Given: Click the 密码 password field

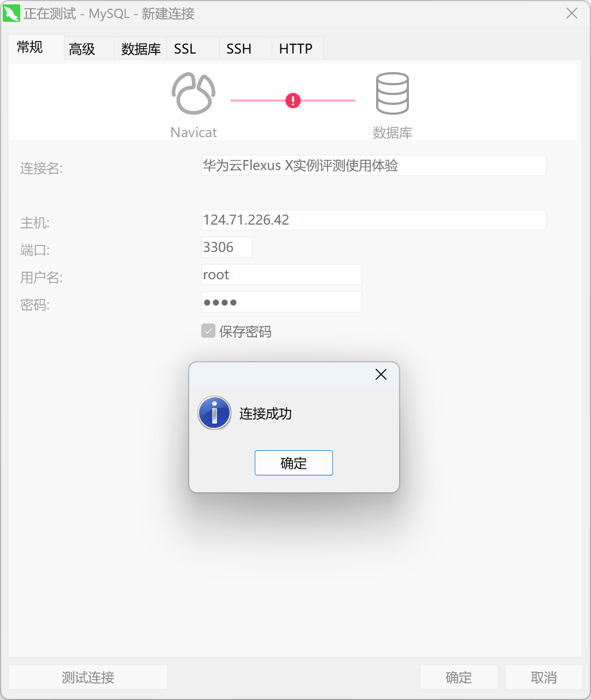Looking at the screenshot, I should [x=282, y=302].
